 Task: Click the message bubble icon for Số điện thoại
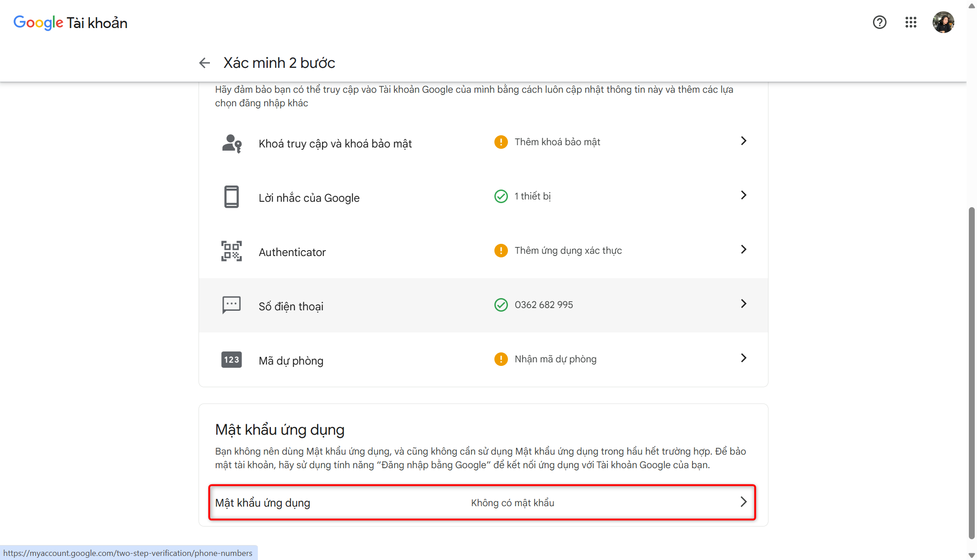pyautogui.click(x=232, y=305)
